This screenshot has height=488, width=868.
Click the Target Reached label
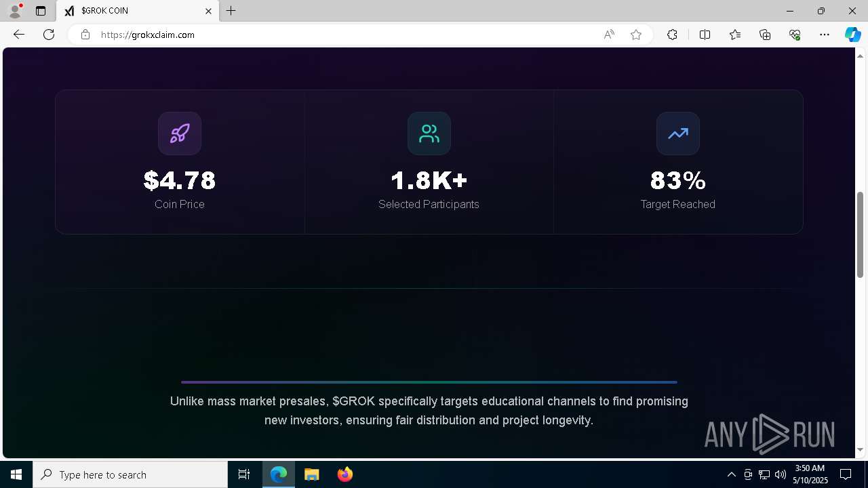(678, 204)
